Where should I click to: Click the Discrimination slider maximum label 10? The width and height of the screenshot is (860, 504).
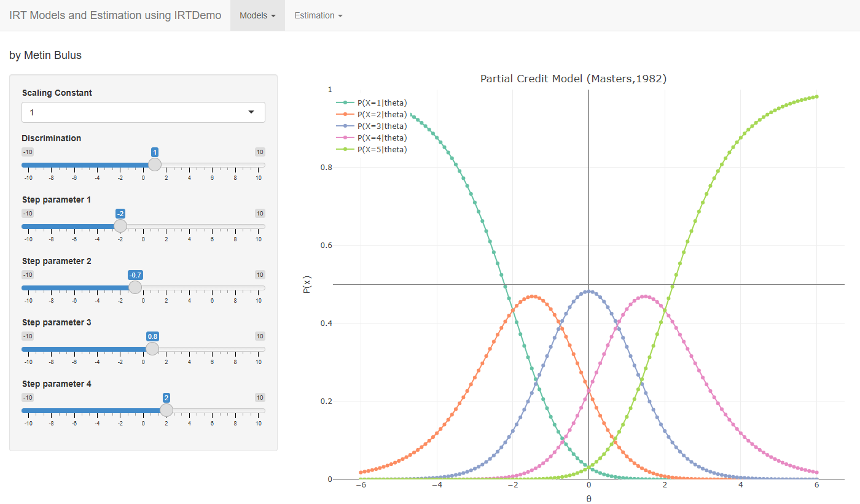[x=260, y=152]
